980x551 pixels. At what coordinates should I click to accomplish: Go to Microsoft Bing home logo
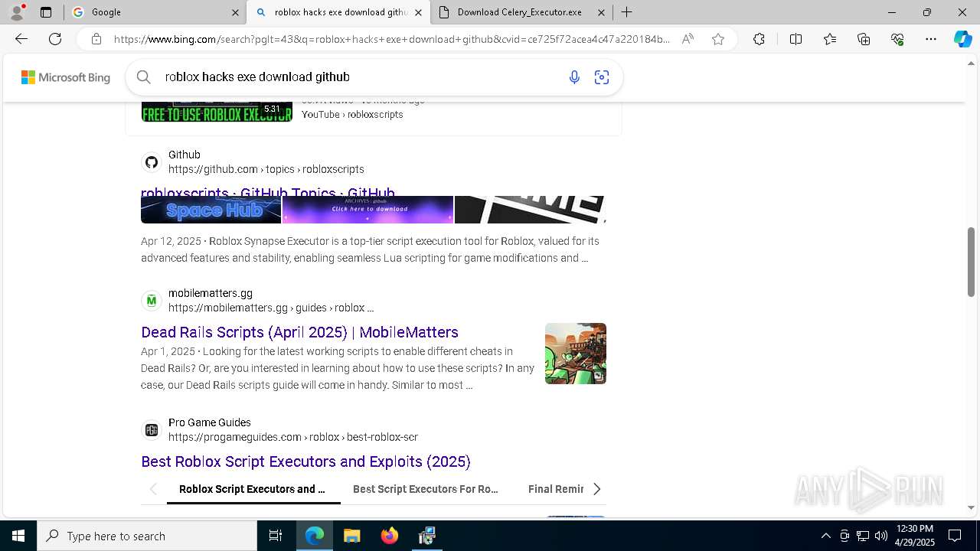(66, 77)
